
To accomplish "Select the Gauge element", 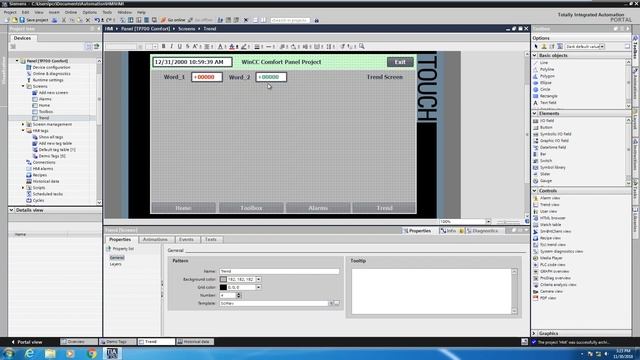I will point(546,180).
